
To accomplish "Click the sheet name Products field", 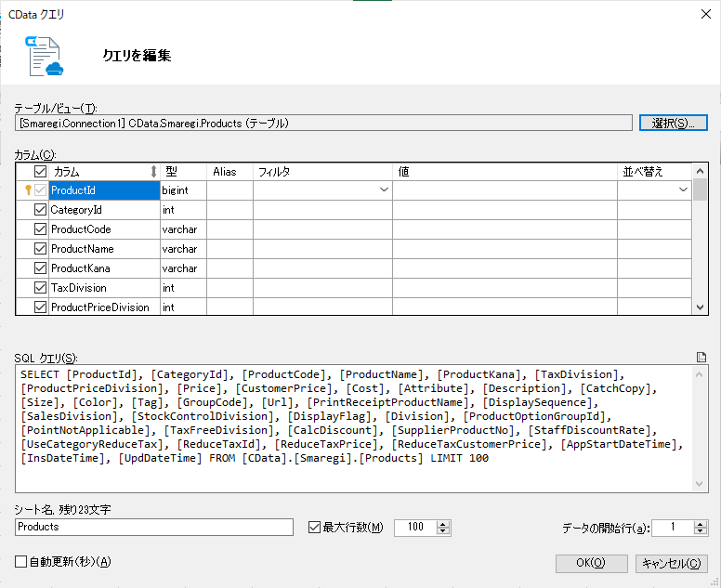I will [154, 527].
